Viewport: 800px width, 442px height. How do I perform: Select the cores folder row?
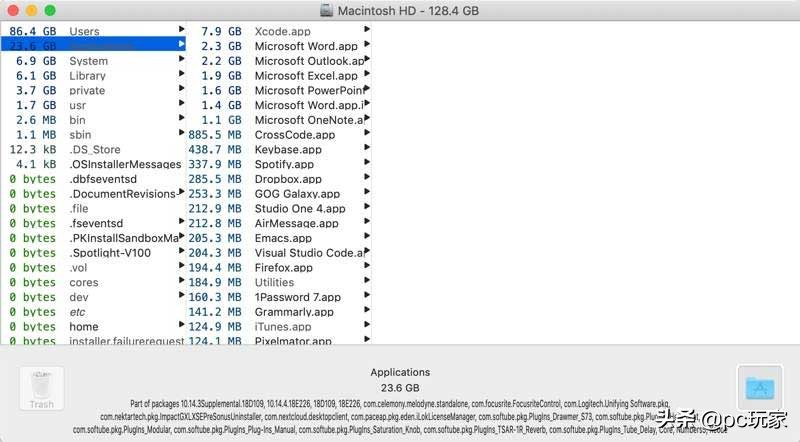[x=93, y=283]
